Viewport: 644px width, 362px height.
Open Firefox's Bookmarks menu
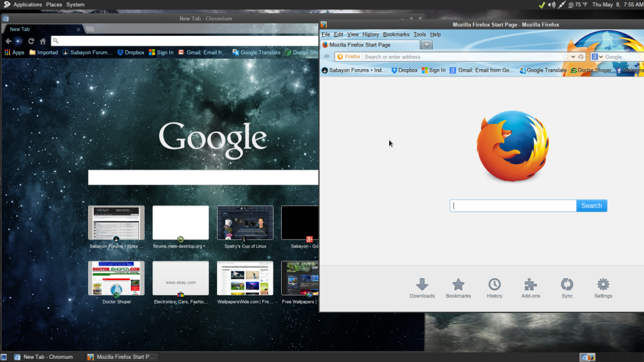[x=396, y=35]
